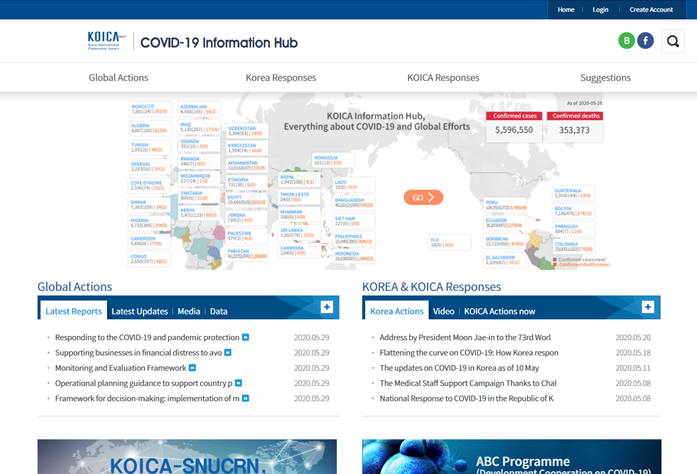The height and width of the screenshot is (474, 697).
Task: Open the search magnifier icon
Action: 672,41
